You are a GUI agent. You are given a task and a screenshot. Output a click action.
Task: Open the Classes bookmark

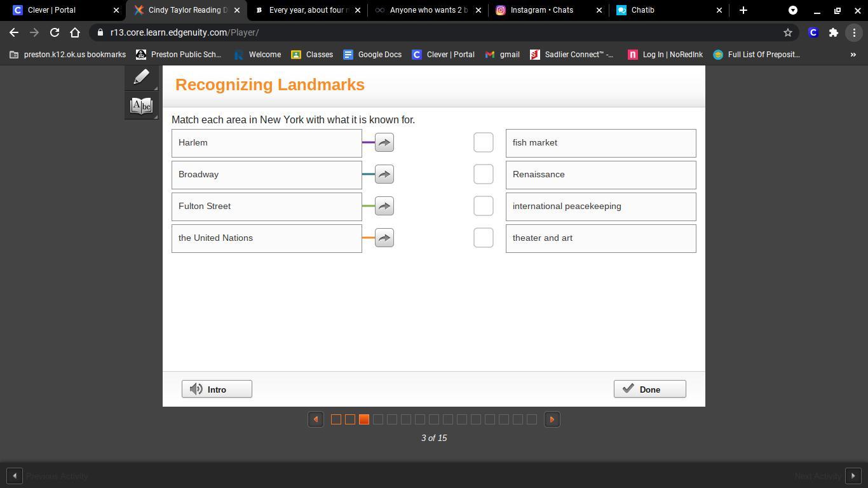(312, 55)
